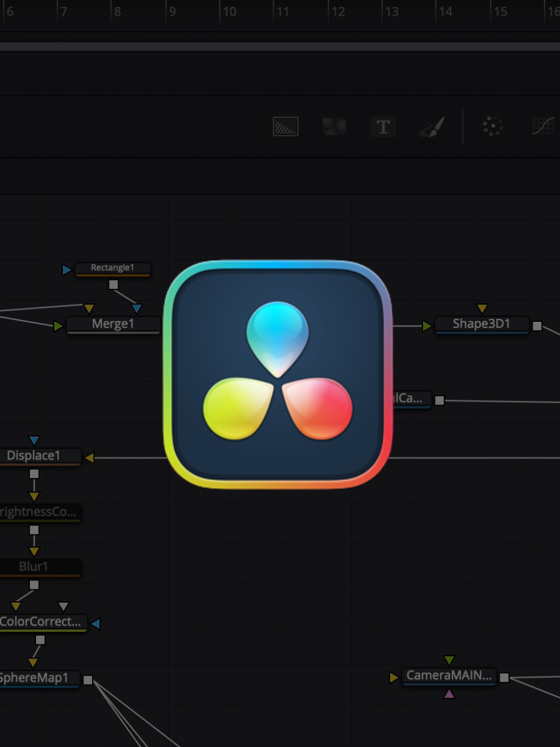This screenshot has height=747, width=560.
Task: Jump to frame 15 on the time ruler
Action: click(x=500, y=11)
